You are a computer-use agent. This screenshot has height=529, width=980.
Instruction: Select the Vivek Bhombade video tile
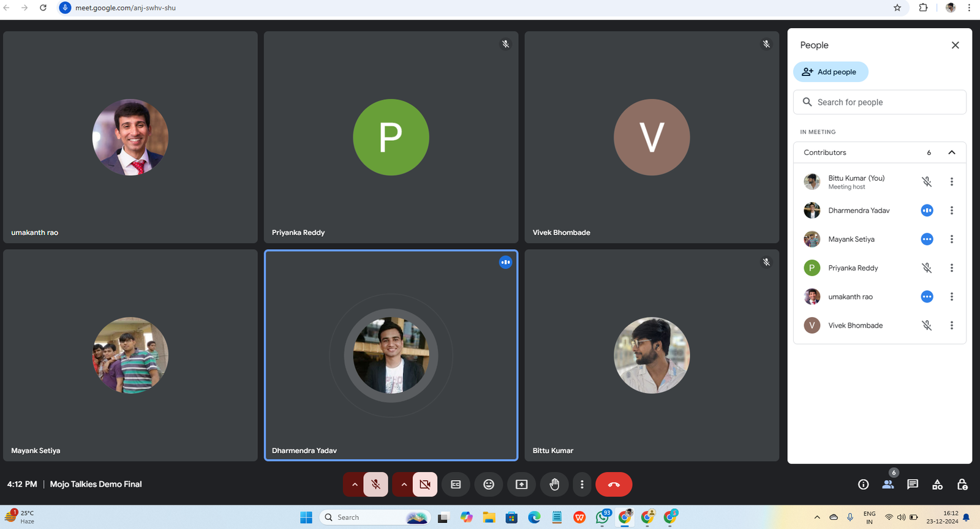pos(652,137)
